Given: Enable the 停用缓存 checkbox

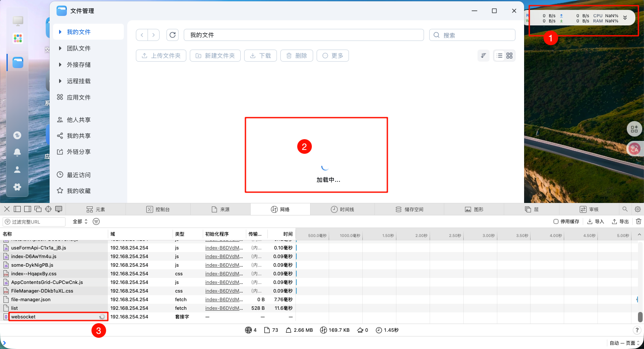Looking at the screenshot, I should click(556, 221).
